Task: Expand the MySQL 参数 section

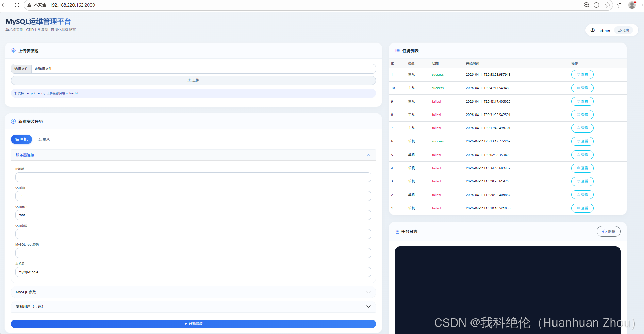Action: [x=193, y=292]
